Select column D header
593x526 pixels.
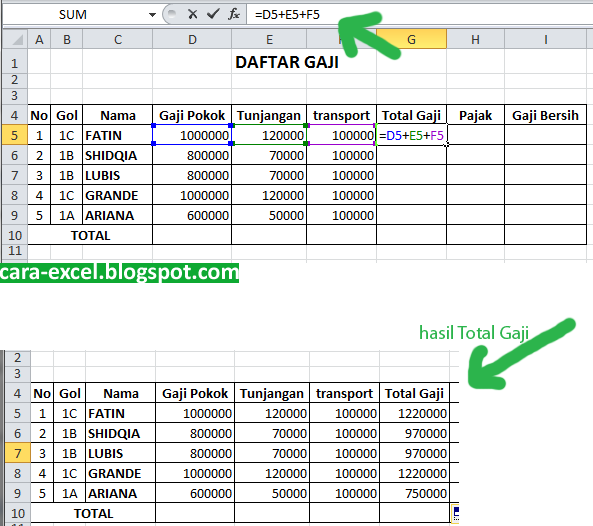(x=192, y=39)
